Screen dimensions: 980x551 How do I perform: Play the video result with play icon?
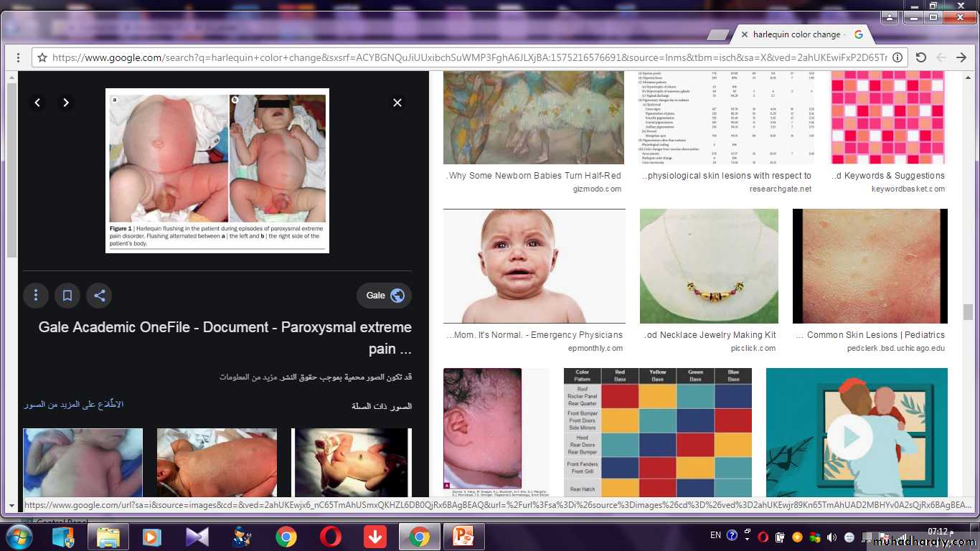tap(849, 436)
